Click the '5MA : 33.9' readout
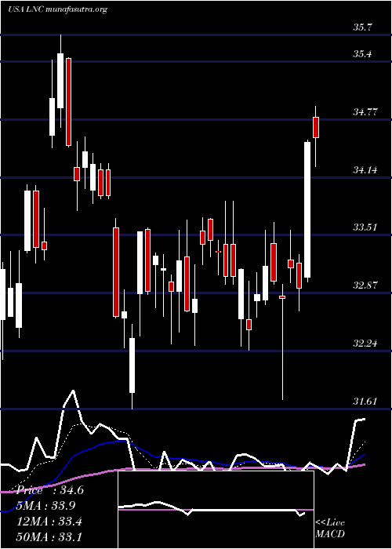 click(x=46, y=506)
